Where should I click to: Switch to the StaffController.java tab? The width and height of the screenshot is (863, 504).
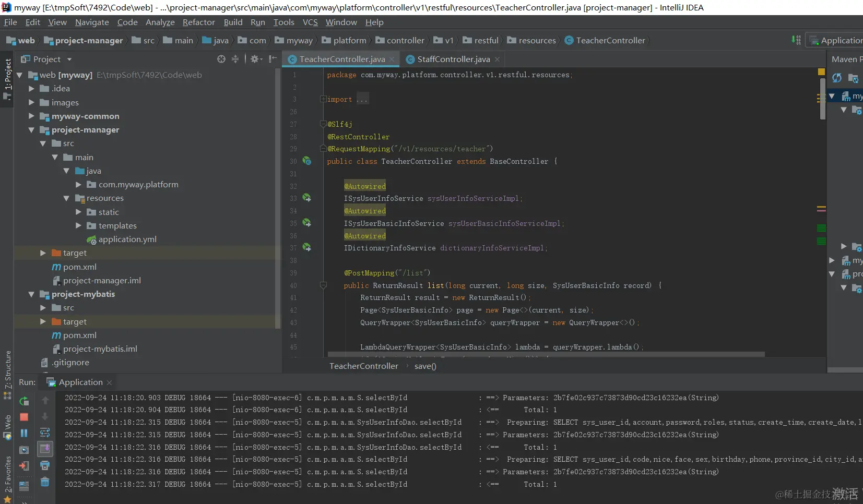click(x=453, y=59)
